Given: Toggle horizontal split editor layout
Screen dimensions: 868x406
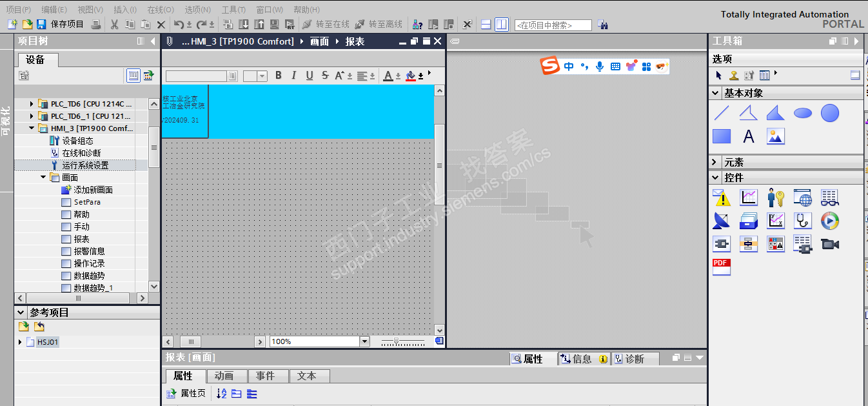Looking at the screenshot, I should pyautogui.click(x=486, y=25).
